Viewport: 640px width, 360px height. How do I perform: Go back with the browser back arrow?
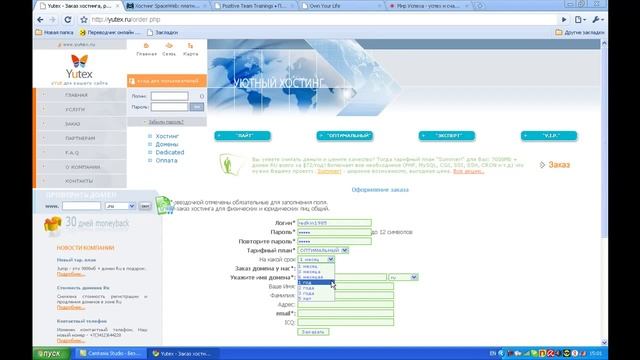tap(40, 20)
